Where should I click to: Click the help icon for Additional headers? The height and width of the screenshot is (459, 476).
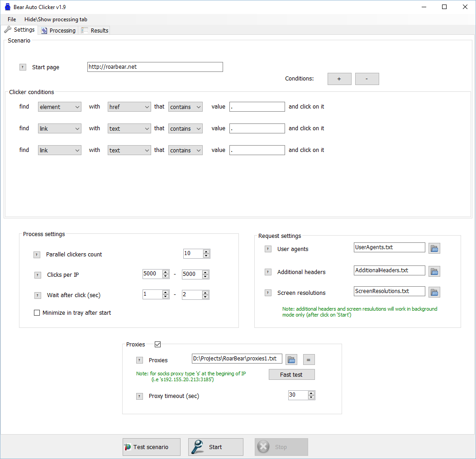click(x=268, y=272)
